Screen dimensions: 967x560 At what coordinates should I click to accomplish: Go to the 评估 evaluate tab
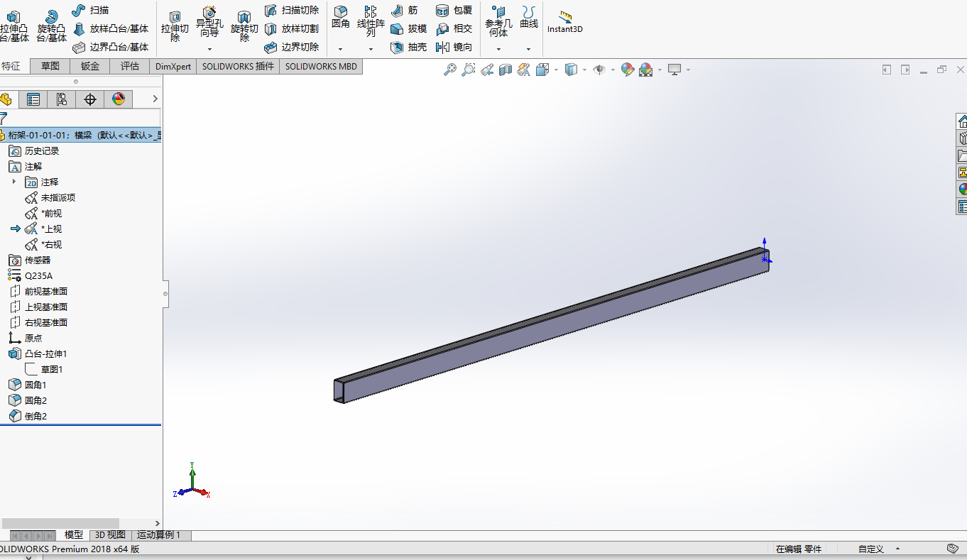[x=130, y=66]
